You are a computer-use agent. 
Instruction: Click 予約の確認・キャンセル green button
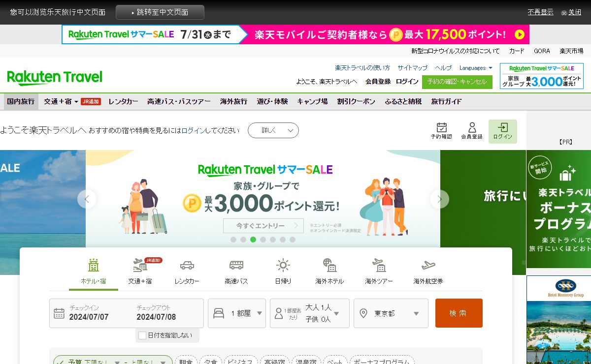pyautogui.click(x=457, y=82)
